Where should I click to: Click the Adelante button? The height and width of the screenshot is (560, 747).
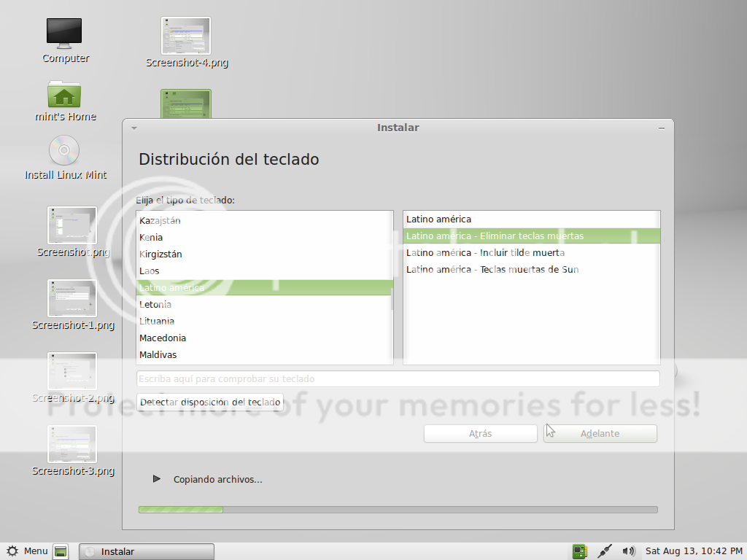point(600,433)
